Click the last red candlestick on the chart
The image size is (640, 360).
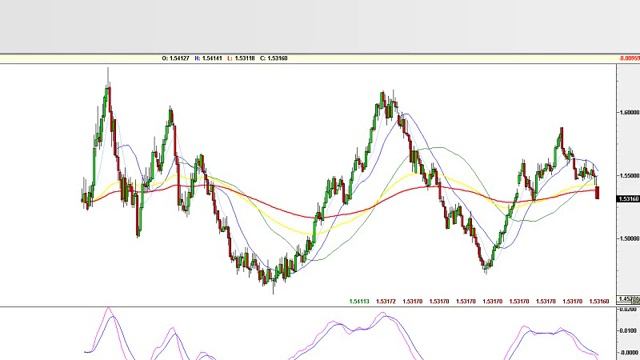tap(598, 192)
